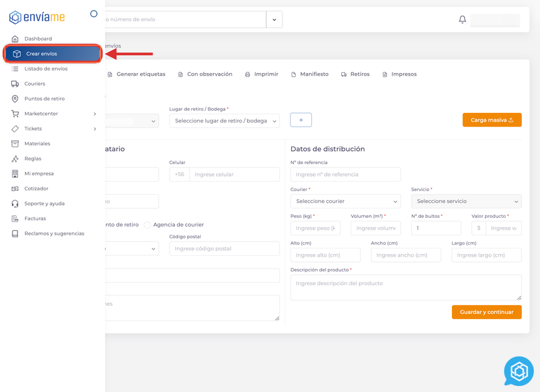Click the Puntos de retiro pin icon
The height and width of the screenshot is (392, 540).
(15, 99)
